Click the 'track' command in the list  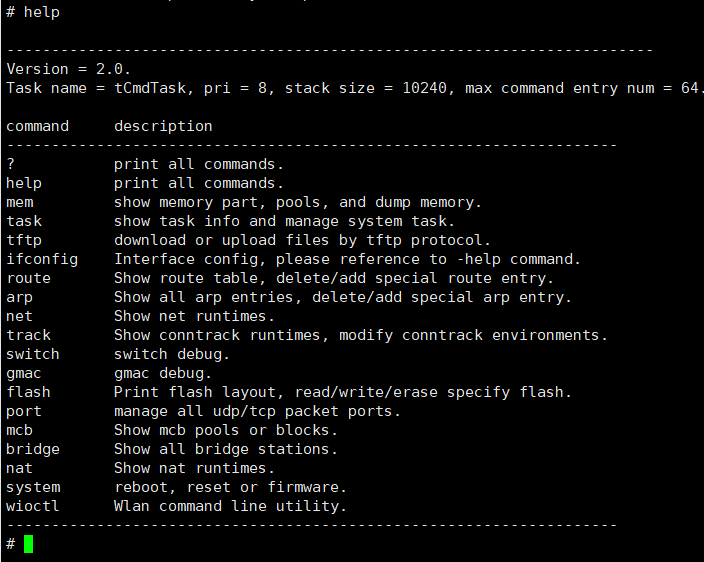(x=29, y=335)
